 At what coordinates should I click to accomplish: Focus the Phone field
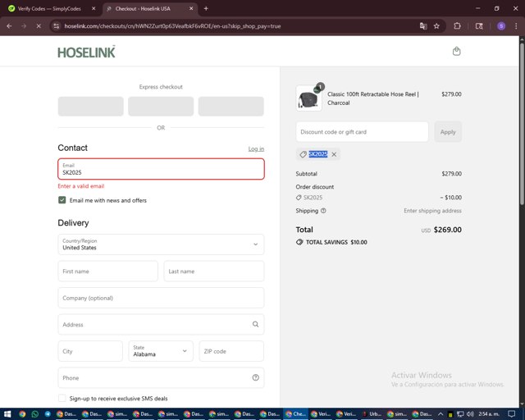161,378
